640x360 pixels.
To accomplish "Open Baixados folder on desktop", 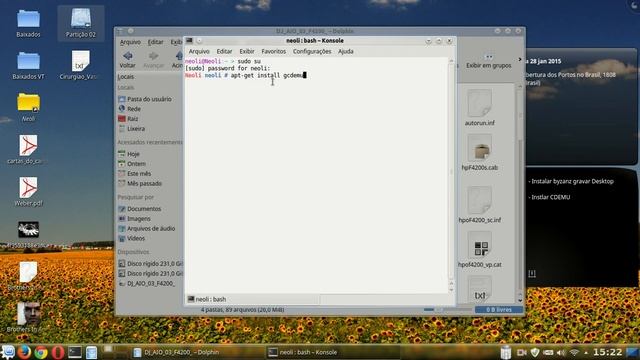I will coord(28,24).
